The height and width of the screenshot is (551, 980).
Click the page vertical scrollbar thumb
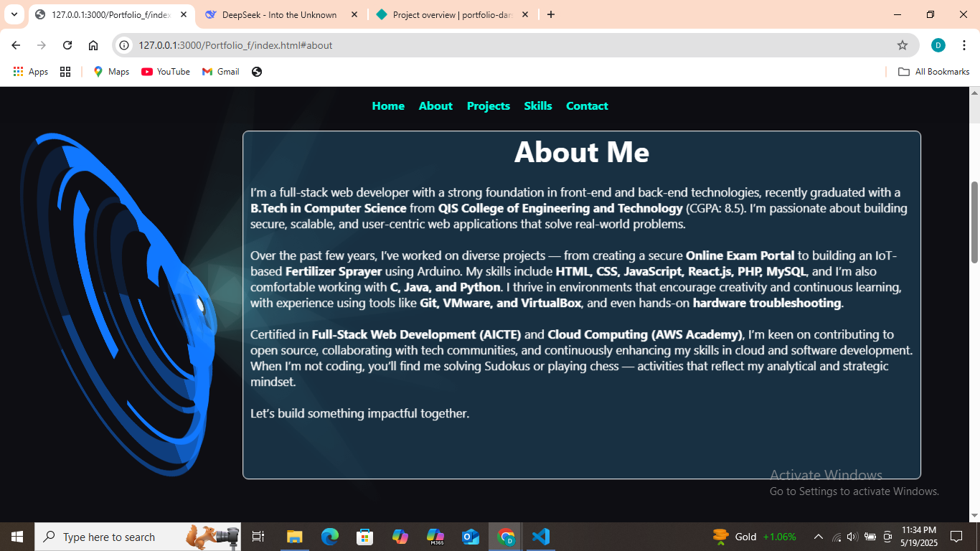[974, 222]
